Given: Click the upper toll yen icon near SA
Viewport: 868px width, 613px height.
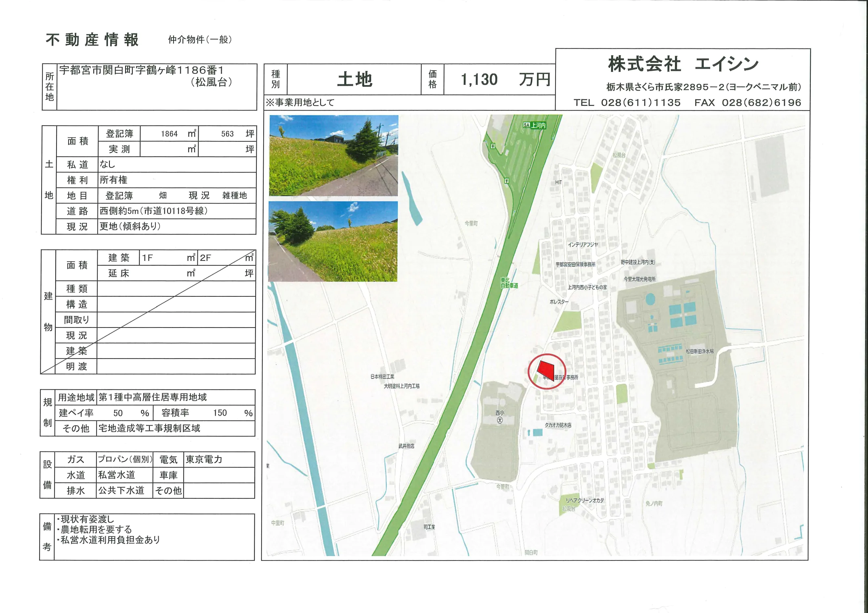Looking at the screenshot, I should [493, 146].
